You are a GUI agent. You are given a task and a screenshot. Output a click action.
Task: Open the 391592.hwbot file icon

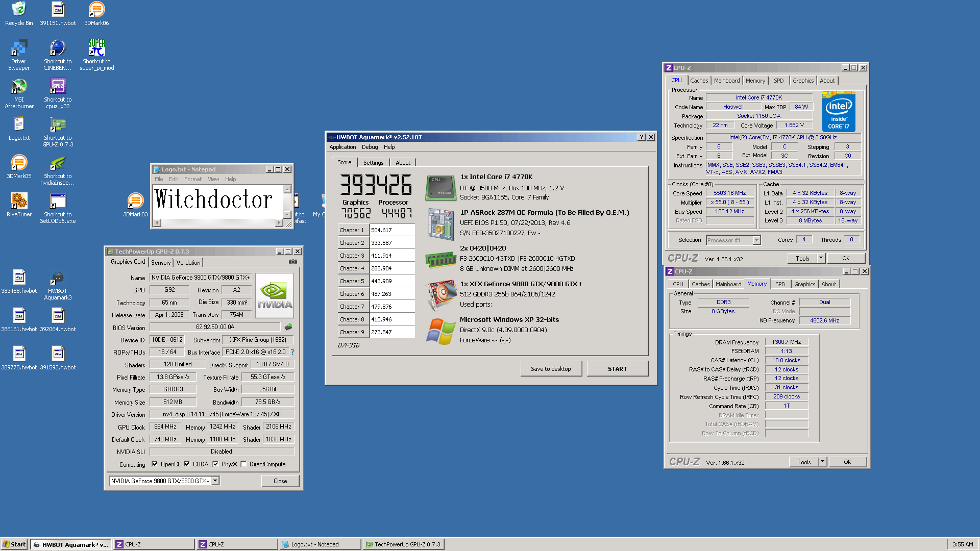[x=58, y=358]
